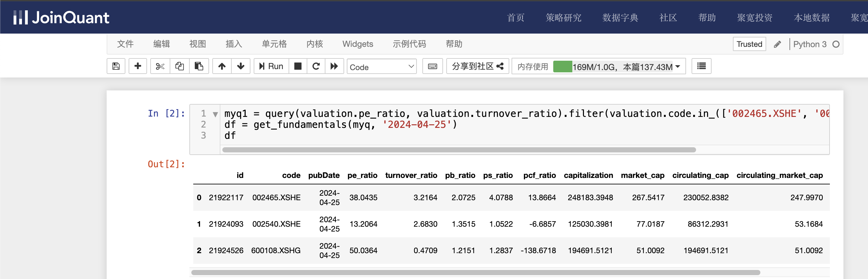868x279 pixels.
Task: Open the 插入 menu
Action: tap(234, 44)
